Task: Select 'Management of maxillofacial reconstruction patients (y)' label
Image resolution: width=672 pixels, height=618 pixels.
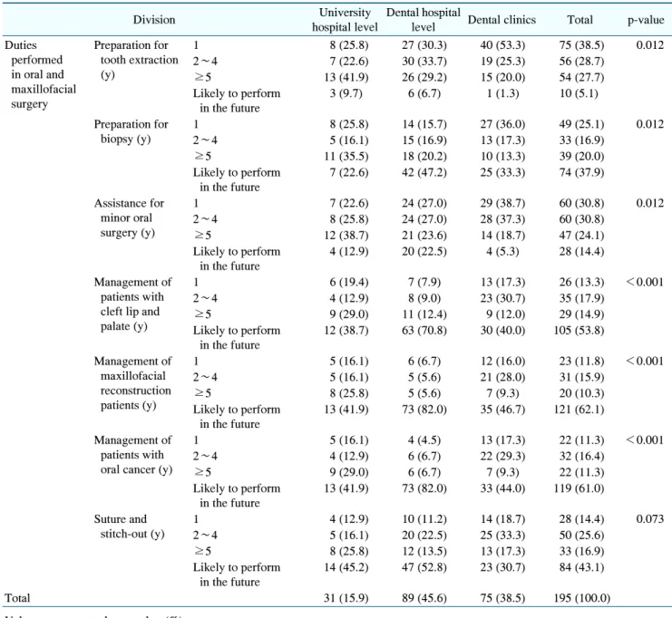Action: pyautogui.click(x=132, y=383)
